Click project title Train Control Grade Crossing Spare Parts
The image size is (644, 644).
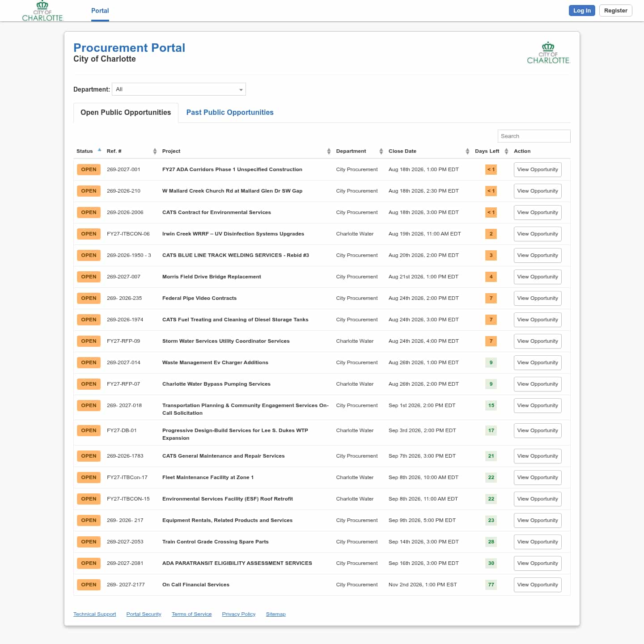click(x=216, y=542)
